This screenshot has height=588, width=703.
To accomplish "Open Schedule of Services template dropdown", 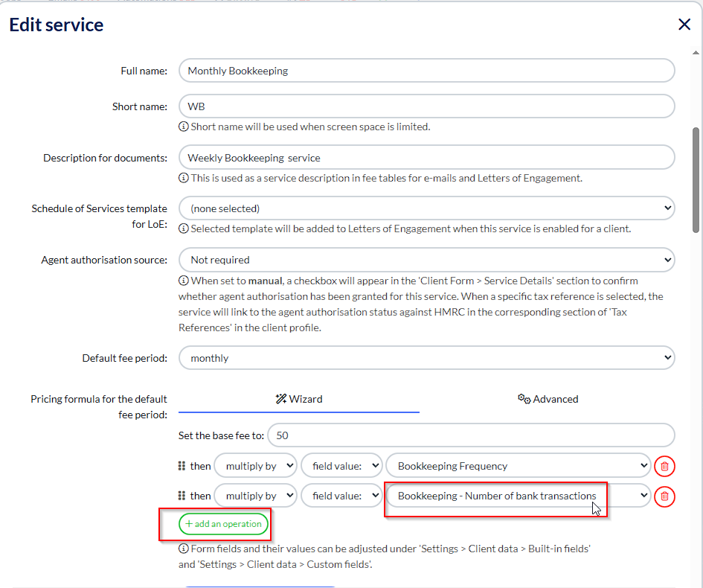I will [426, 208].
